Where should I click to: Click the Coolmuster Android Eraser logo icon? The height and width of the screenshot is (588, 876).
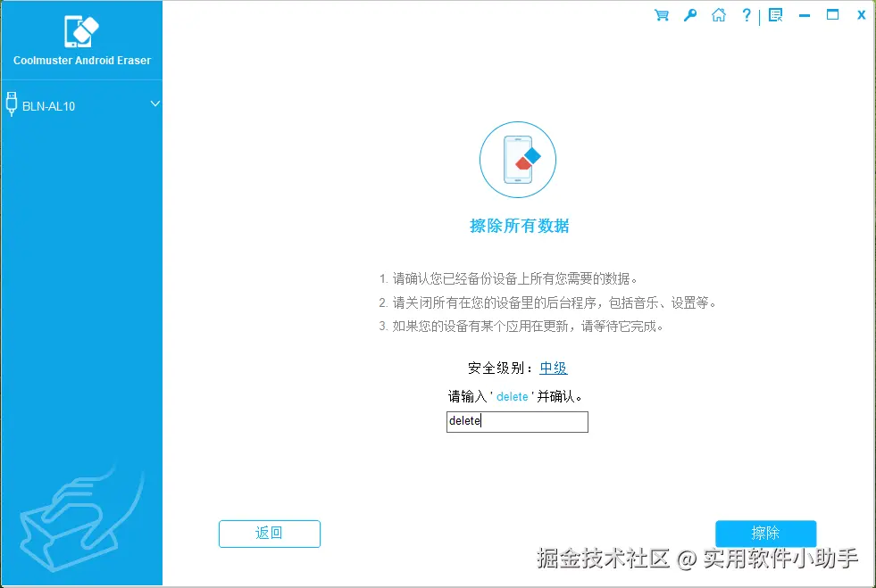(81, 29)
